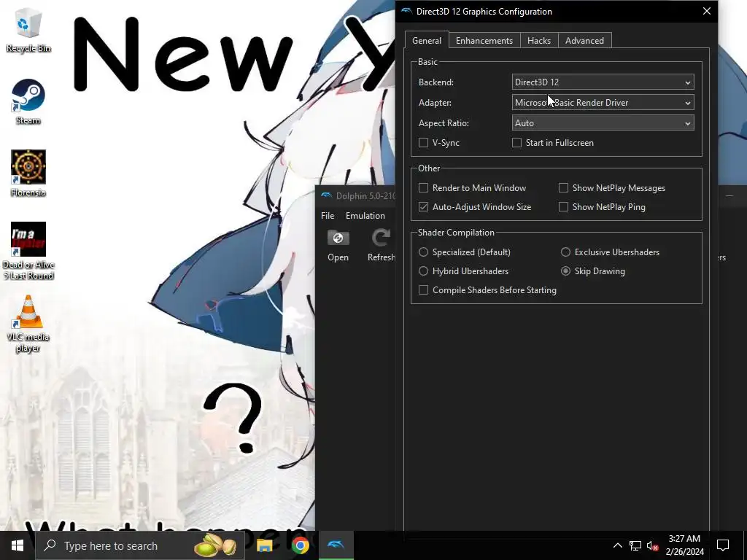Enable the V-Sync checkbox
Image resolution: width=747 pixels, height=560 pixels.
pyautogui.click(x=423, y=143)
